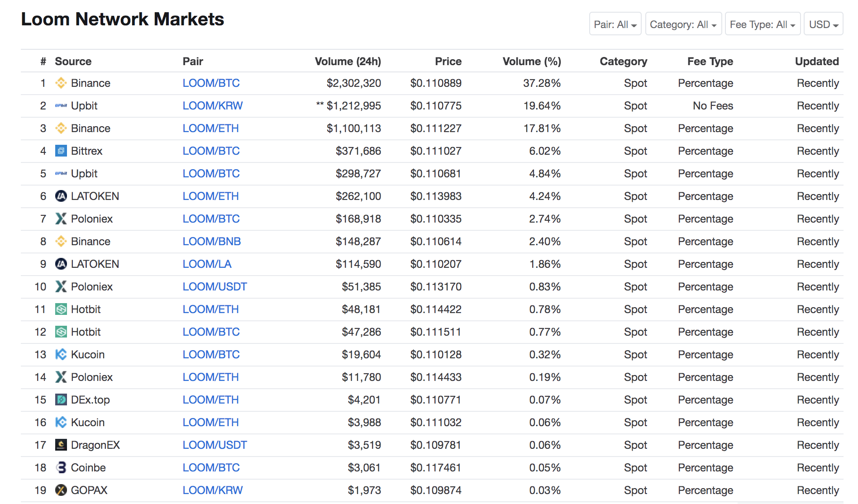858x504 pixels.
Task: Open LOOM/BTC pair link on Kucoin row 13
Action: point(211,354)
